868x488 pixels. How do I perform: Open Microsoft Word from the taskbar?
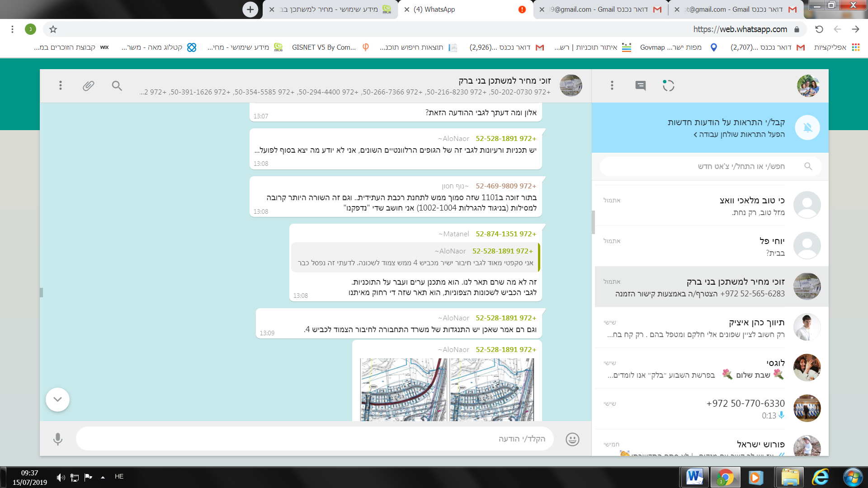694,477
